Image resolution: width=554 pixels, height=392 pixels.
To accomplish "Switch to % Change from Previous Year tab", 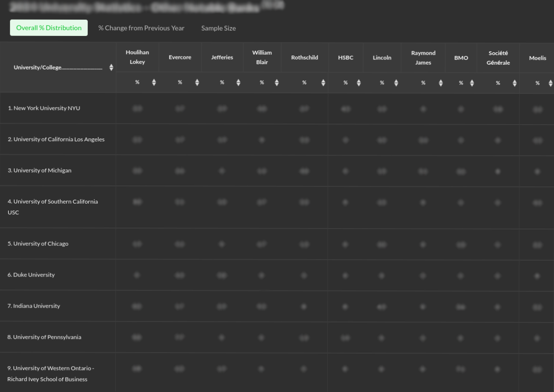I will (x=141, y=28).
